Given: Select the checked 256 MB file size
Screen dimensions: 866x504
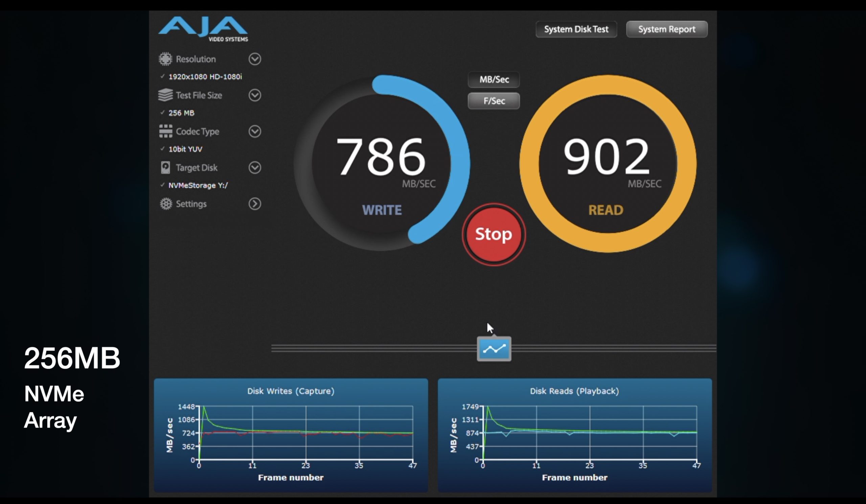Looking at the screenshot, I should pos(181,113).
